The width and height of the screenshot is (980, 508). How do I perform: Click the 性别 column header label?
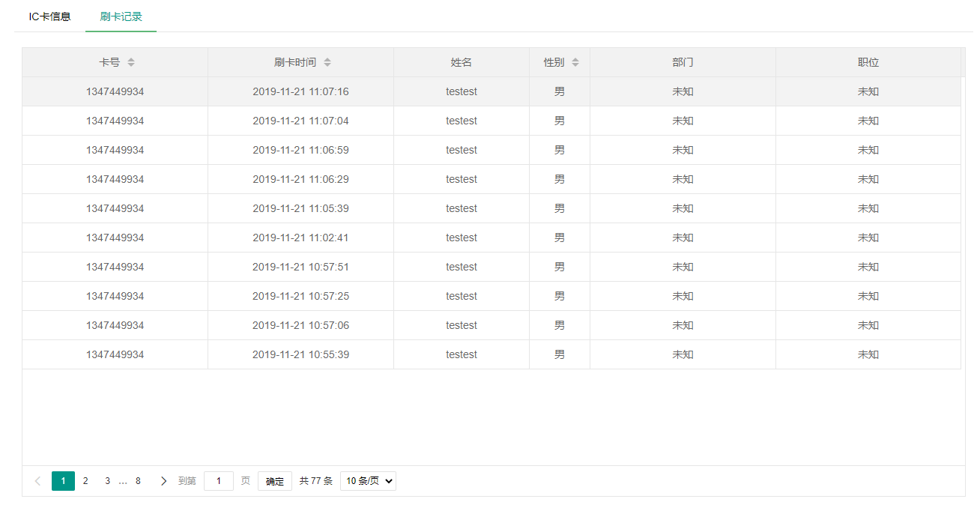pos(554,62)
